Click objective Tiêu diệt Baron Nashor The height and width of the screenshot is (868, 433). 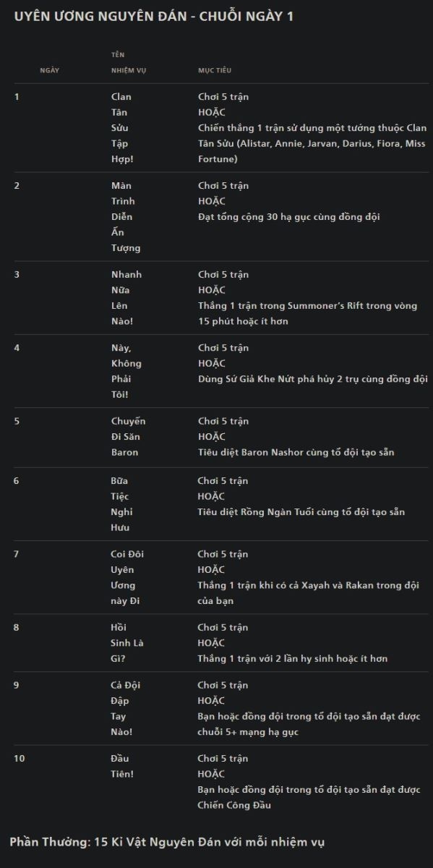296,453
